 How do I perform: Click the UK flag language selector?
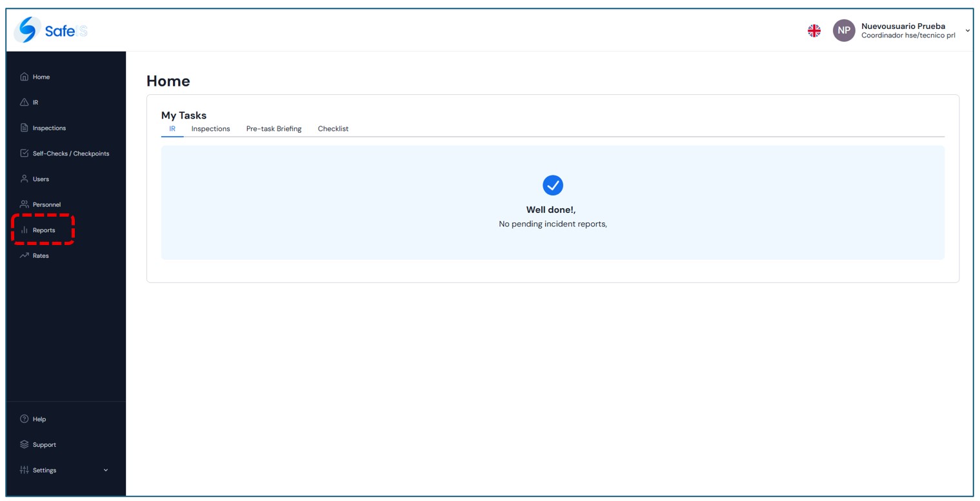pyautogui.click(x=814, y=30)
